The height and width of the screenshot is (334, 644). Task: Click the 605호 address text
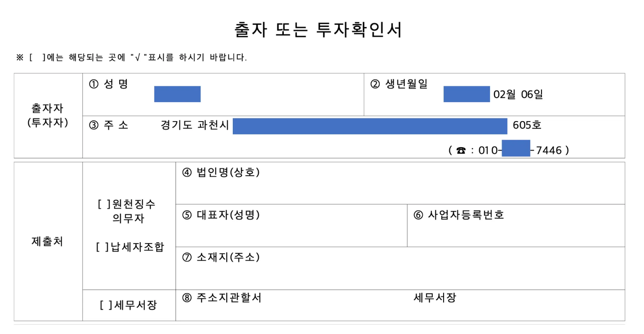click(527, 126)
